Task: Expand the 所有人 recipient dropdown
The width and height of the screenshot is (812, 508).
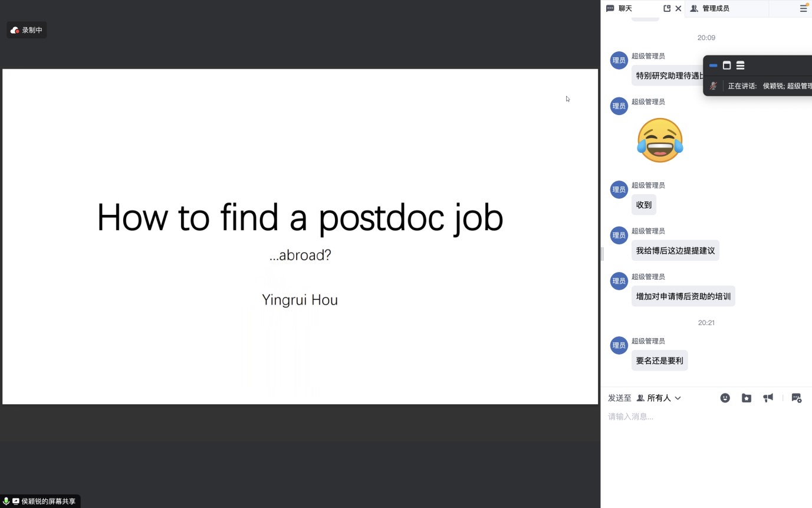Action: pos(659,398)
